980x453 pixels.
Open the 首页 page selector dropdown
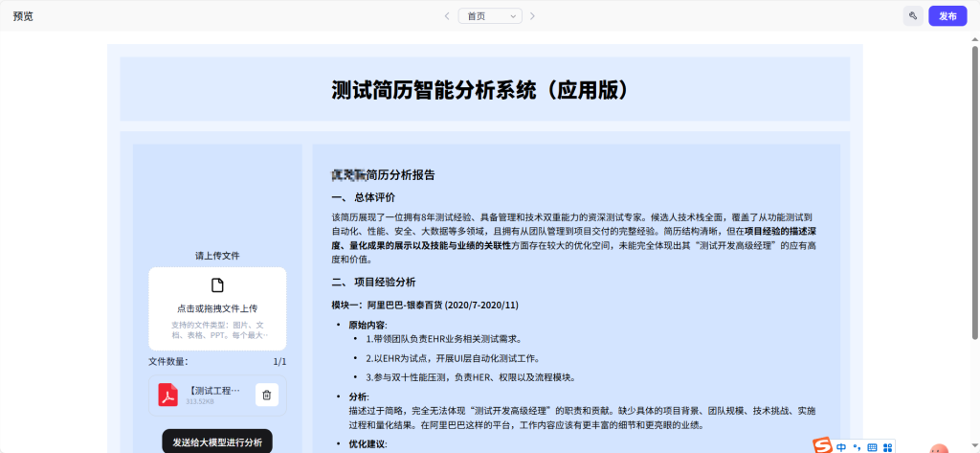[x=489, y=16]
